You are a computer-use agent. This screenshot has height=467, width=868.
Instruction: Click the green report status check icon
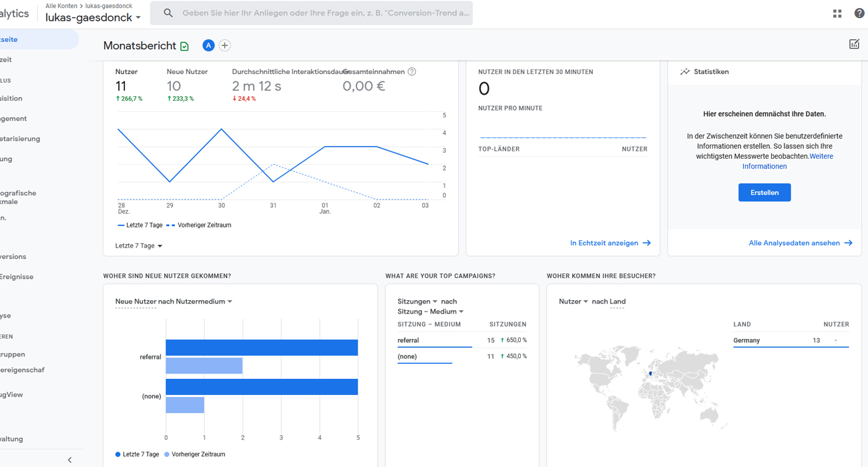click(185, 46)
